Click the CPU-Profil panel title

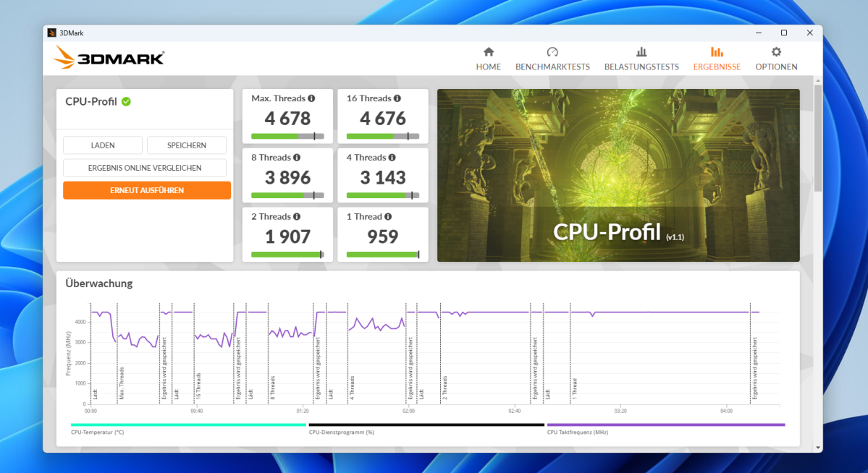click(90, 102)
